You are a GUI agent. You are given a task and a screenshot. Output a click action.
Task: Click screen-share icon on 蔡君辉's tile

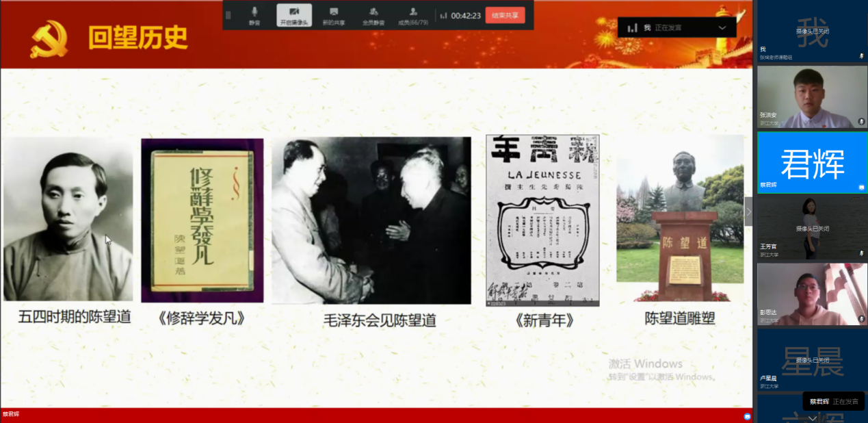click(861, 188)
